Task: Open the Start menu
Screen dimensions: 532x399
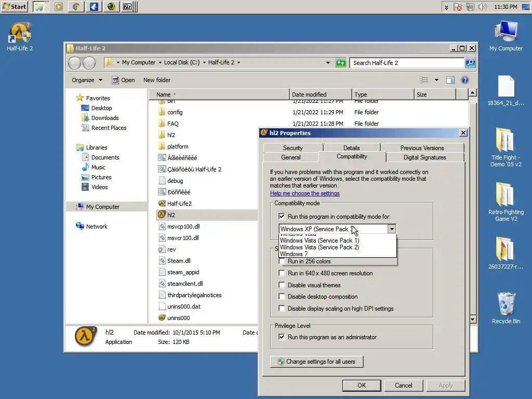Action: [x=14, y=6]
